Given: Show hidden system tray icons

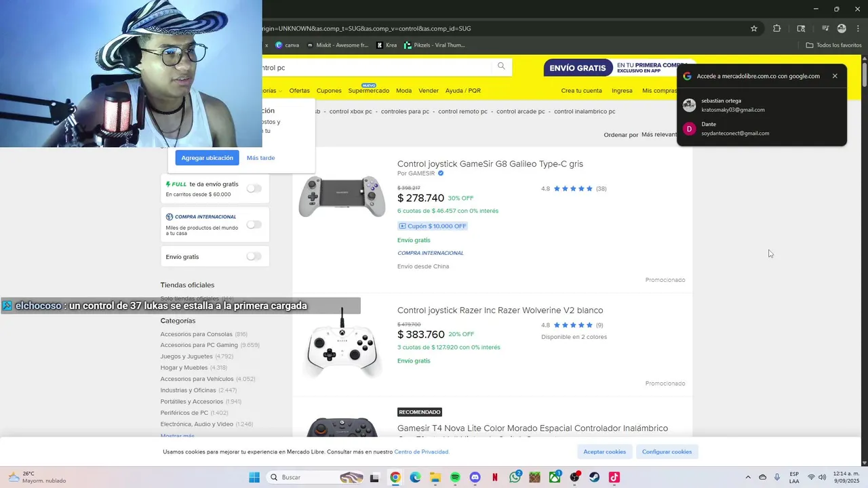Looking at the screenshot, I should pyautogui.click(x=748, y=477).
